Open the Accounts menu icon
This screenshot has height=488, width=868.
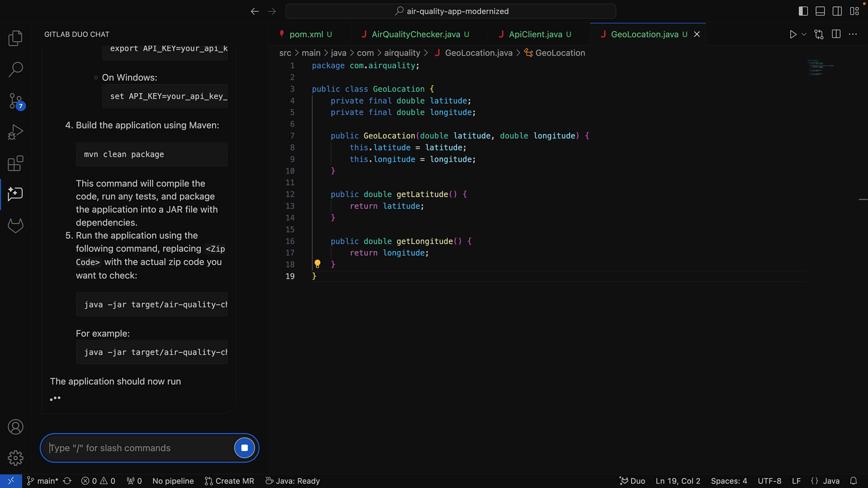[15, 427]
